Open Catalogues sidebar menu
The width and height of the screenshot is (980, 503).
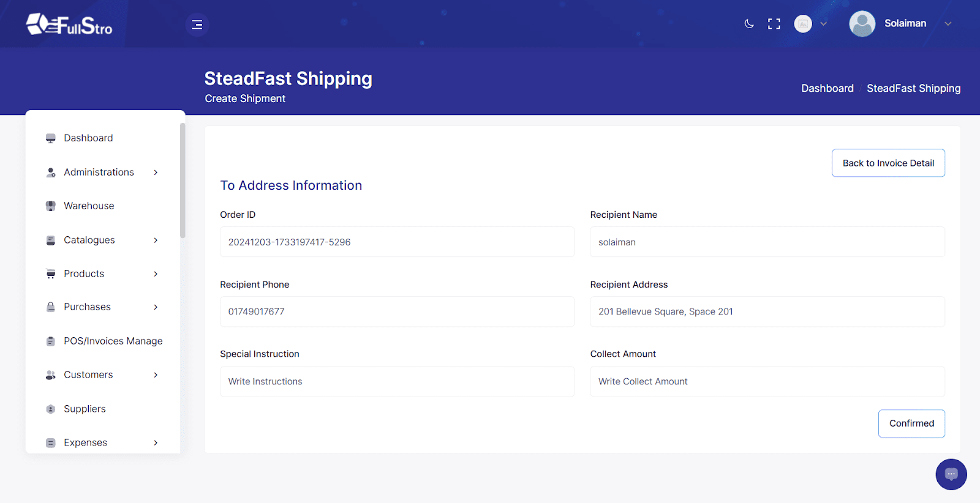89,240
